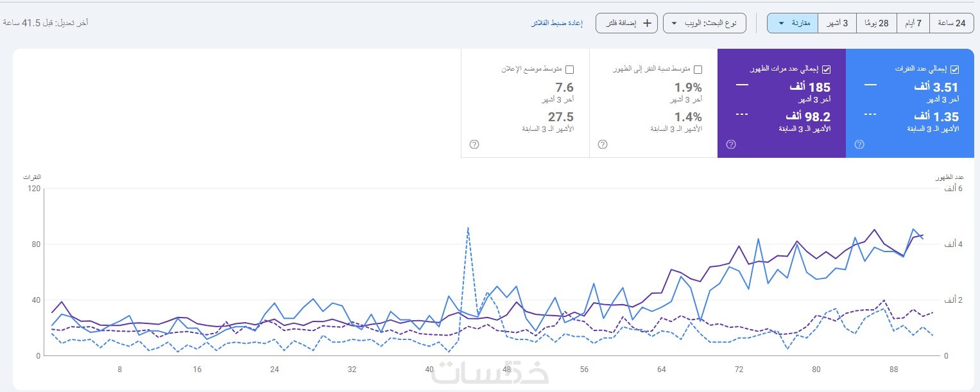980x392 pixels.
Task: Toggle إجمالي عدد النقرات checkbox
Action: [x=954, y=69]
